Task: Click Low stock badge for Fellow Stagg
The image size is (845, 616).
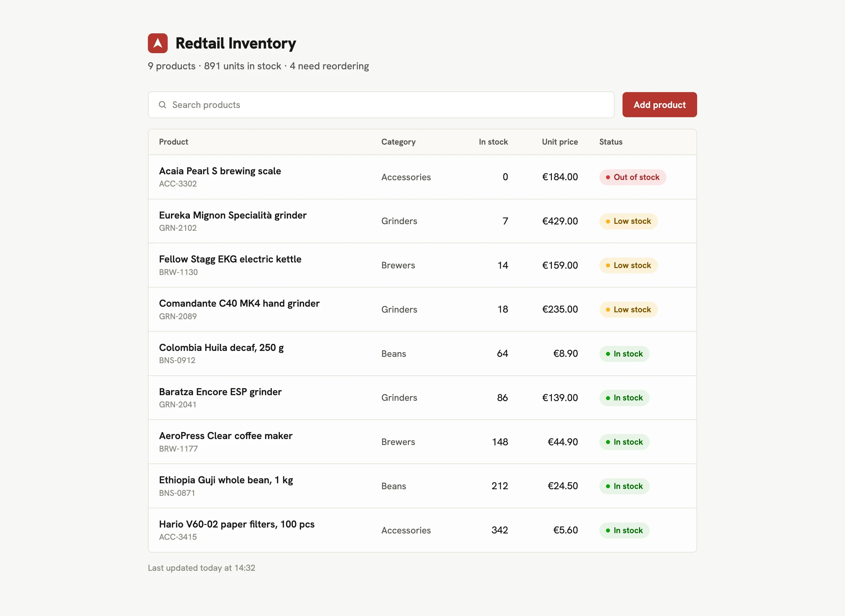Action: click(628, 265)
